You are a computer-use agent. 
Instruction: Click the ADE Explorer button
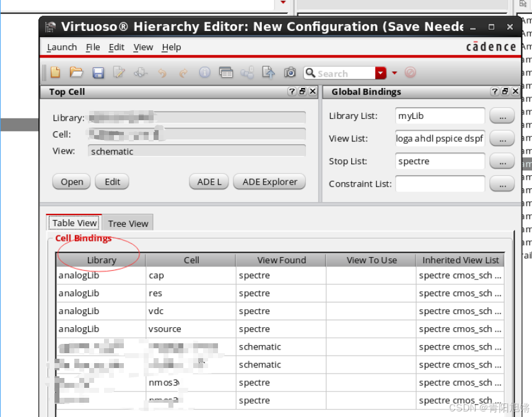pos(269,182)
